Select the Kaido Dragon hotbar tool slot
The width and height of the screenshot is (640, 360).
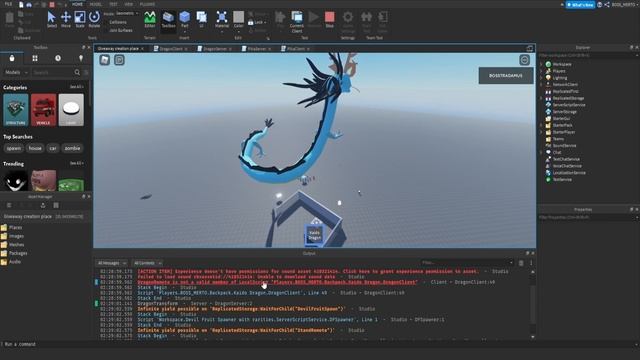point(314,236)
